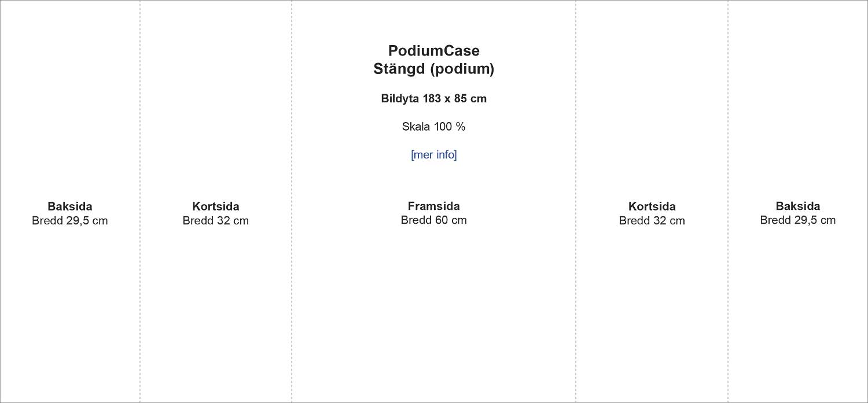Click the left Kortsida label
Image resolution: width=868 pixels, height=403 pixels.
pyautogui.click(x=215, y=206)
